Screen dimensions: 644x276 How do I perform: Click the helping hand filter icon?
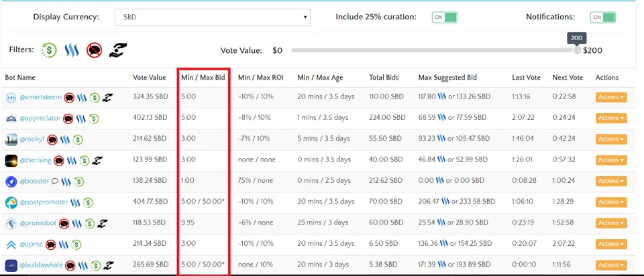(x=118, y=50)
